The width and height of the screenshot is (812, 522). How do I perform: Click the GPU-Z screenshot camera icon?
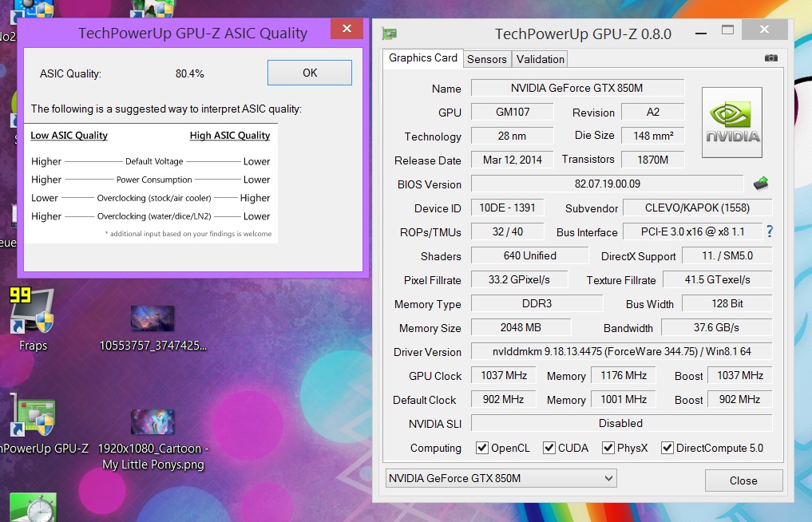(771, 58)
